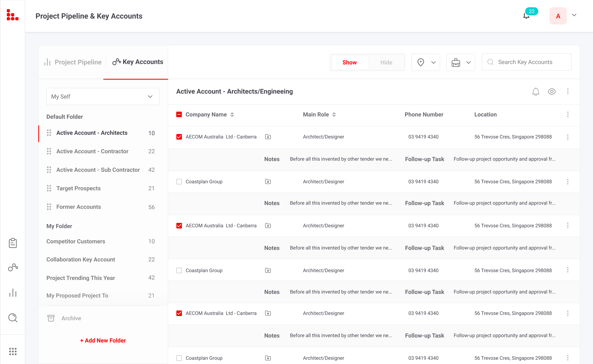Open three-dot menu next to Active Account heading

(568, 91)
